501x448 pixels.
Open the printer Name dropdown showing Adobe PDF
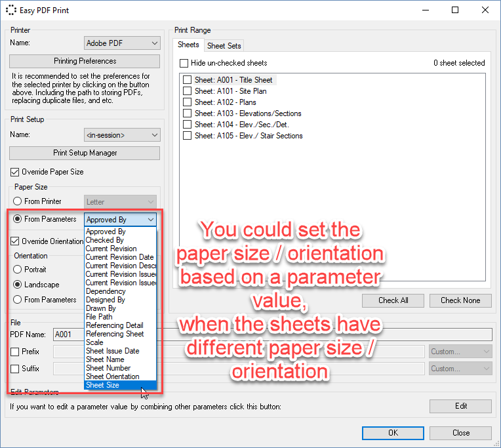click(122, 43)
